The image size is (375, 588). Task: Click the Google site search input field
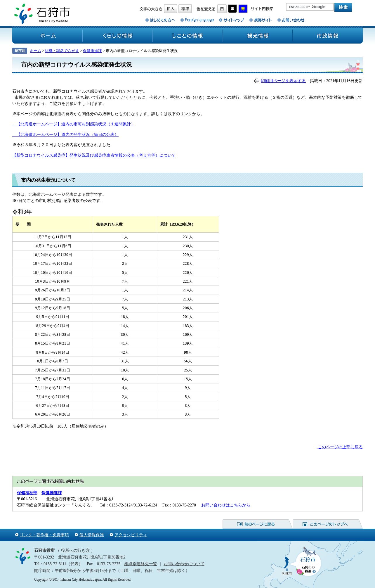coord(310,7)
